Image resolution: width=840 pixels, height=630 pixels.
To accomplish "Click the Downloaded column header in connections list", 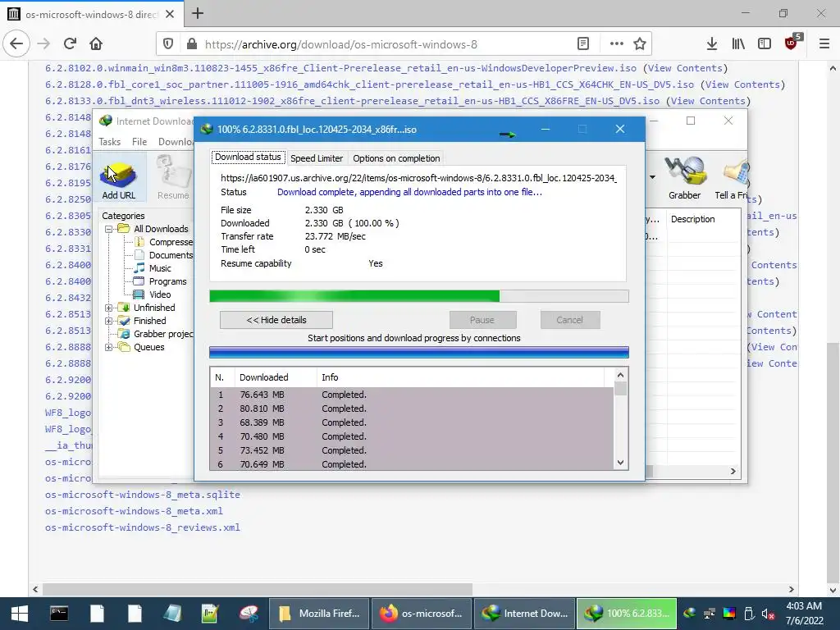I will (276, 377).
